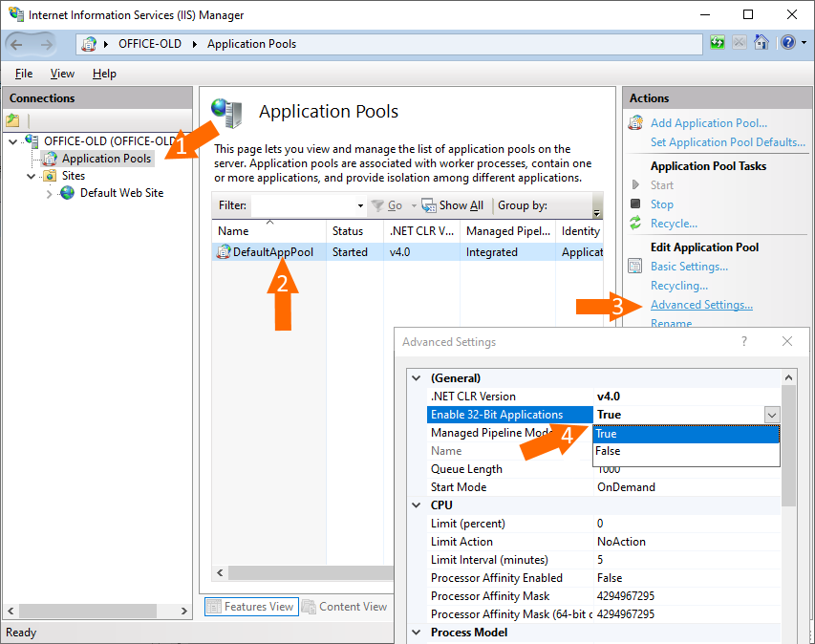Click the Application Pools tree icon
815x644 pixels.
50,159
